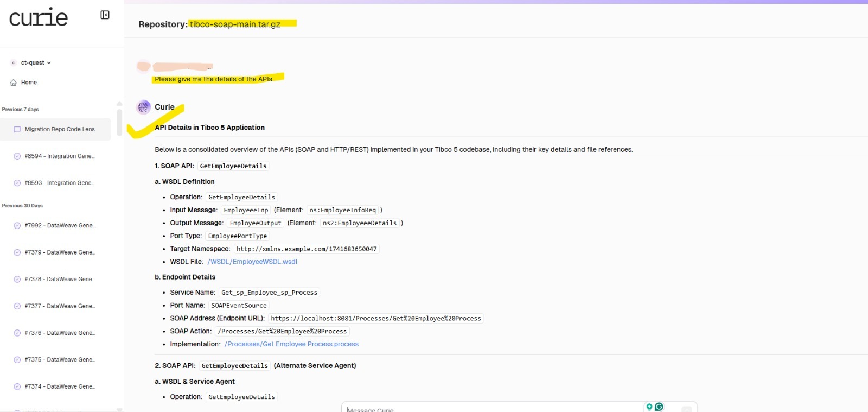Viewport: 868px width, 412px height.
Task: Open the ct-quest workspace dropdown
Action: (x=36, y=63)
